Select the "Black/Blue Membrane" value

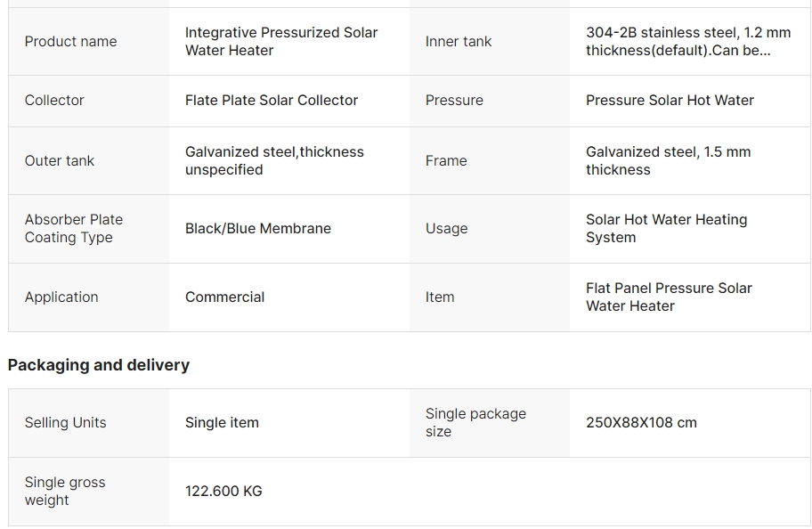[258, 229]
